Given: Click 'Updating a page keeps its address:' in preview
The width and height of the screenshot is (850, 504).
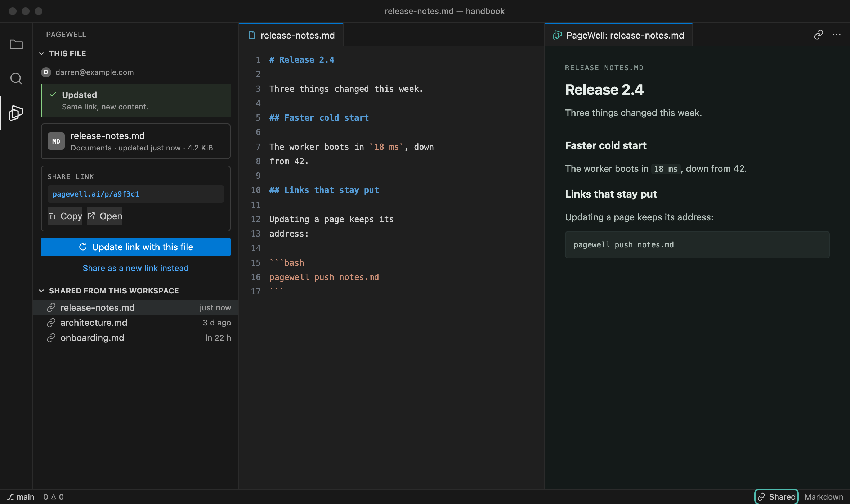Looking at the screenshot, I should pos(639,217).
